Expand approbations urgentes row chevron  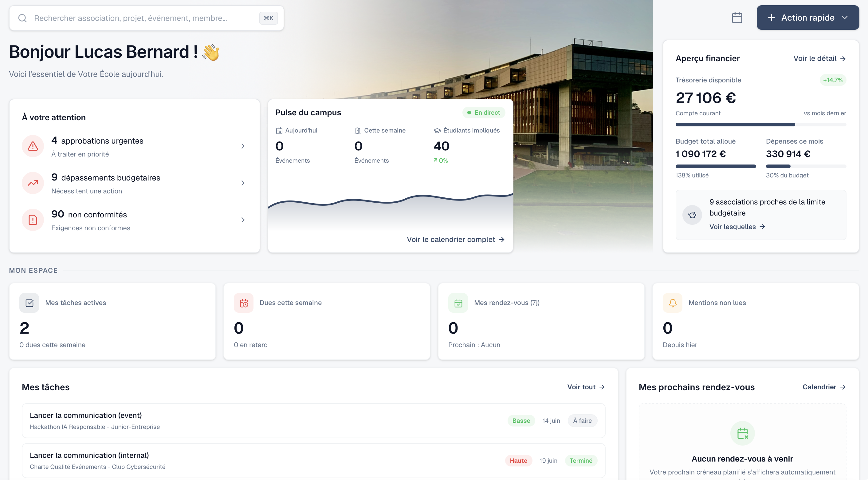pos(243,146)
